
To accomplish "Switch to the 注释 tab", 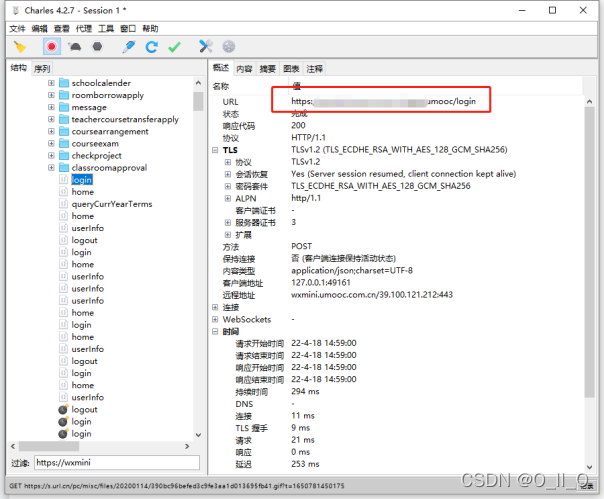I will pyautogui.click(x=314, y=69).
